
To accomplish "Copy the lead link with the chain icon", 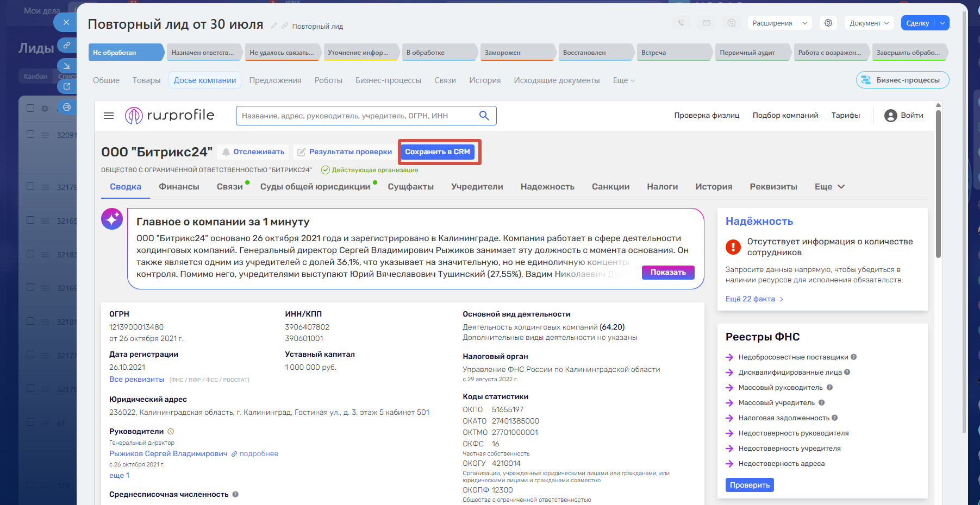I will point(66,45).
